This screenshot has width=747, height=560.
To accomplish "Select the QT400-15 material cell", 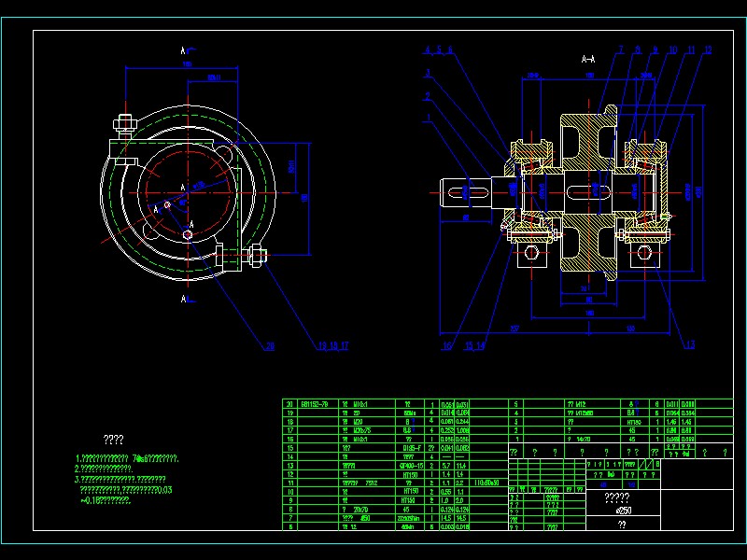I will click(410, 466).
